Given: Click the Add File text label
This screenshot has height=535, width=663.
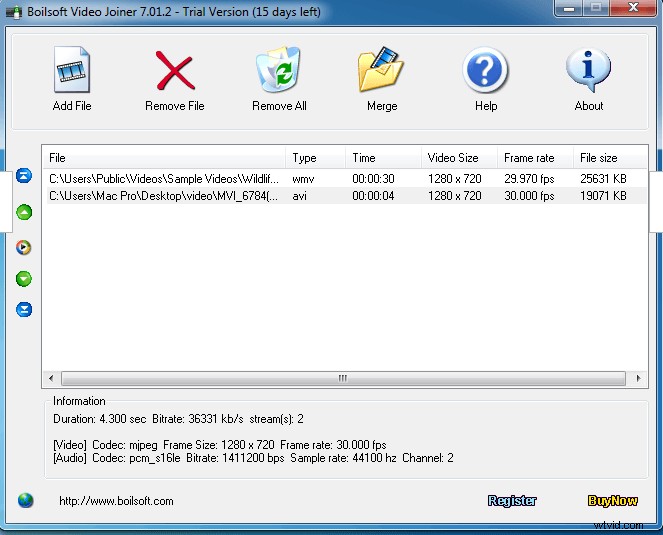Looking at the screenshot, I should [72, 106].
